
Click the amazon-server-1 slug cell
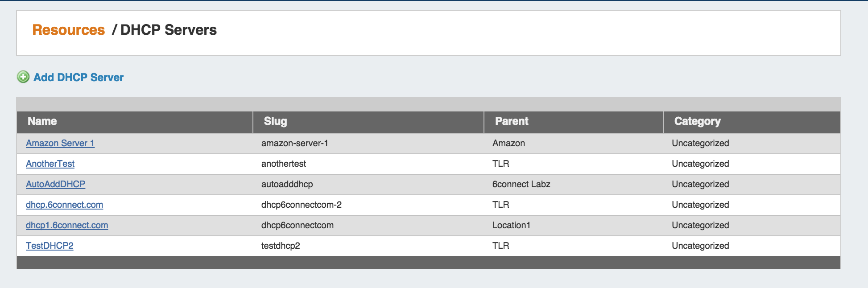coord(294,143)
